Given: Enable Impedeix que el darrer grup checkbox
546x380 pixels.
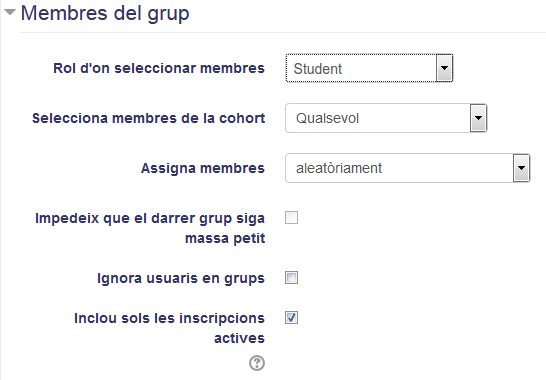Looking at the screenshot, I should (291, 218).
